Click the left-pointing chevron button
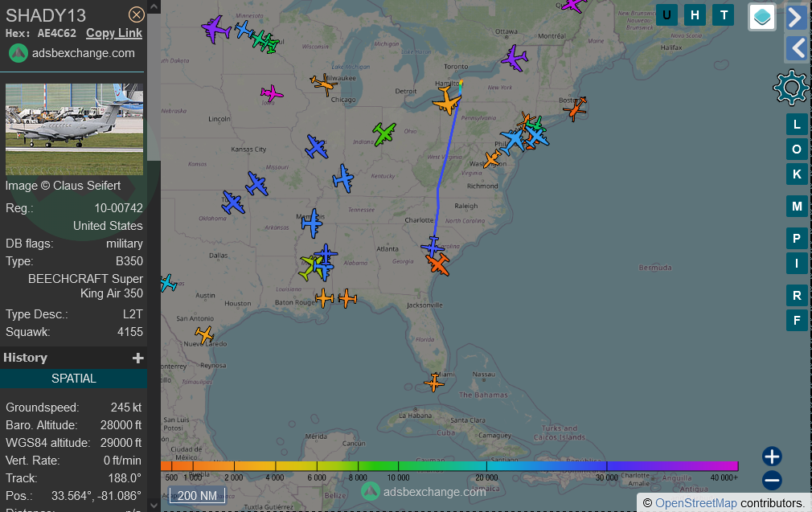This screenshot has height=512, width=812. pos(797,49)
